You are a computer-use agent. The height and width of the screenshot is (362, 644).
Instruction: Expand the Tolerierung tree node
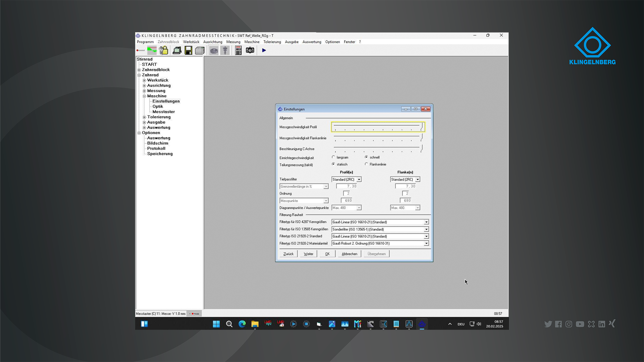coord(144,117)
